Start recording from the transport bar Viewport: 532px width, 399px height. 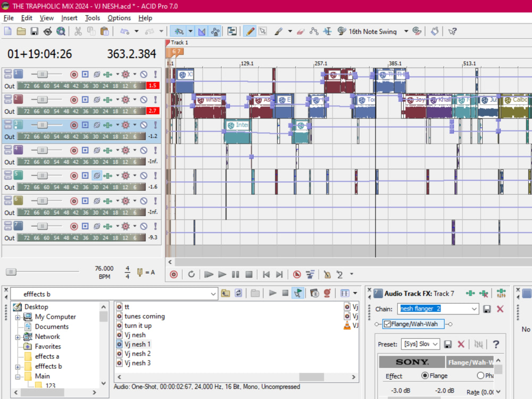[174, 275]
